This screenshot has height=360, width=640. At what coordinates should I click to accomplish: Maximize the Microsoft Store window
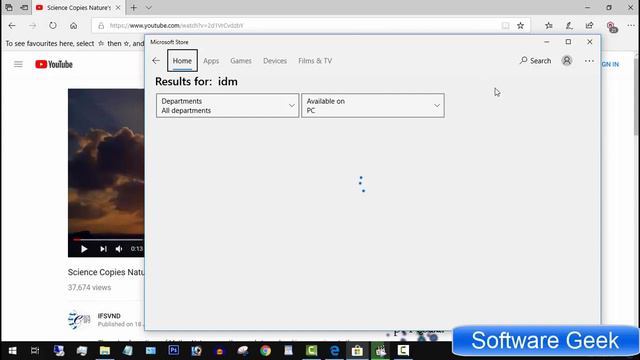568,42
